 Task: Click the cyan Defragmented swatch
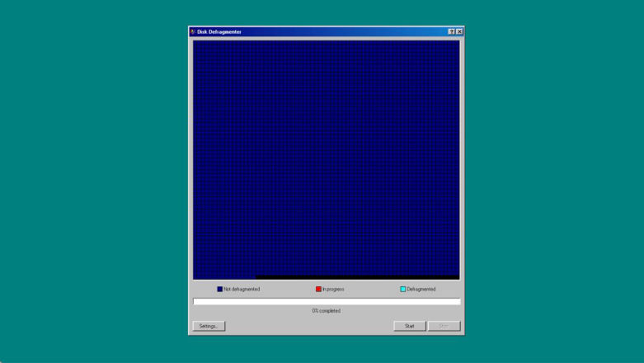pyautogui.click(x=402, y=290)
